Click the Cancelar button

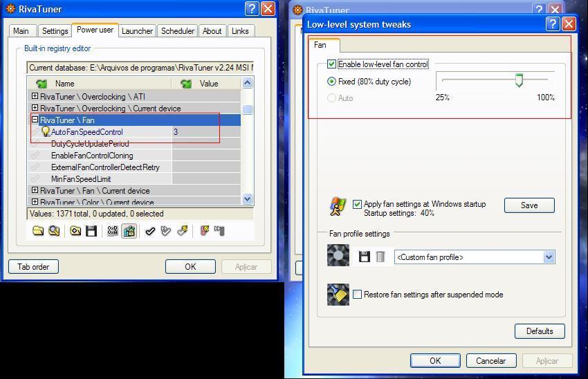(491, 360)
